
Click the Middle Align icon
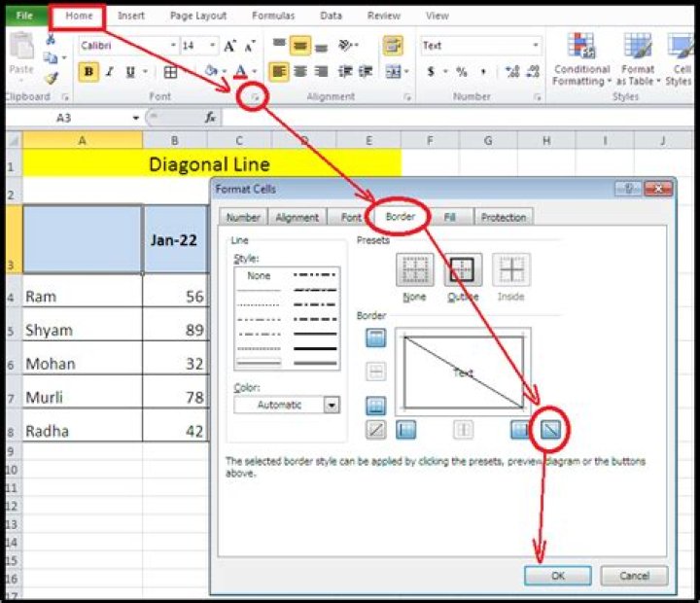click(x=300, y=45)
